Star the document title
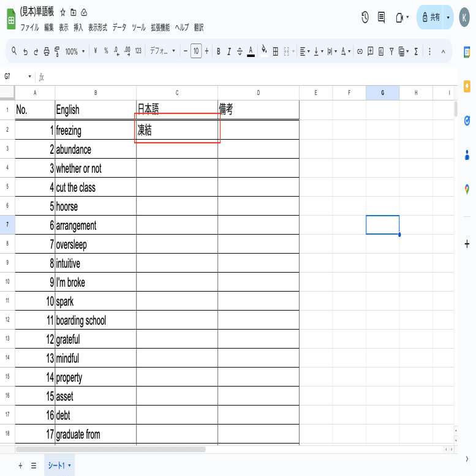The width and height of the screenshot is (476, 476). (63, 12)
